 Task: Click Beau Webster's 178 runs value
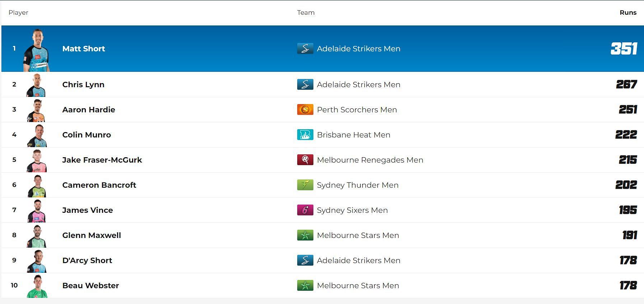point(628,285)
